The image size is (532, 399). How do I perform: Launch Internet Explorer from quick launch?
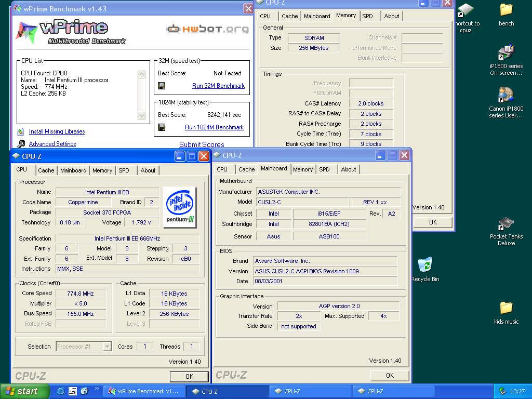60,391
